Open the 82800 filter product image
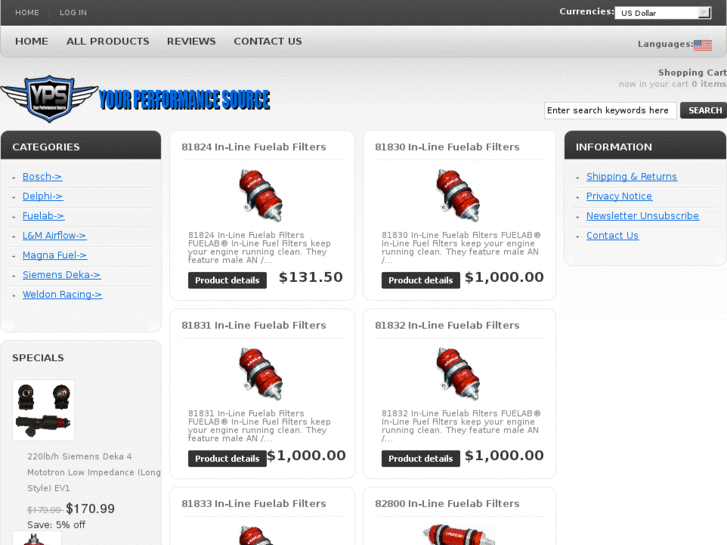Screen dimensions: 727x545 (459, 534)
